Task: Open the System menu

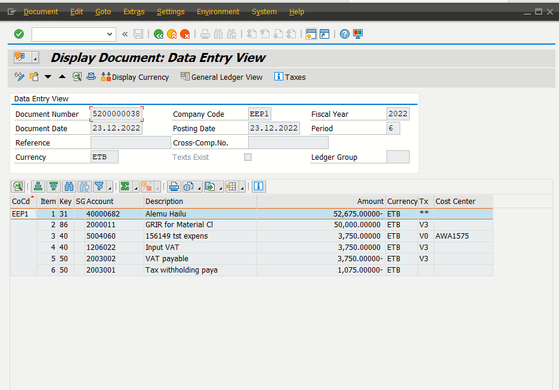Action: [x=264, y=12]
